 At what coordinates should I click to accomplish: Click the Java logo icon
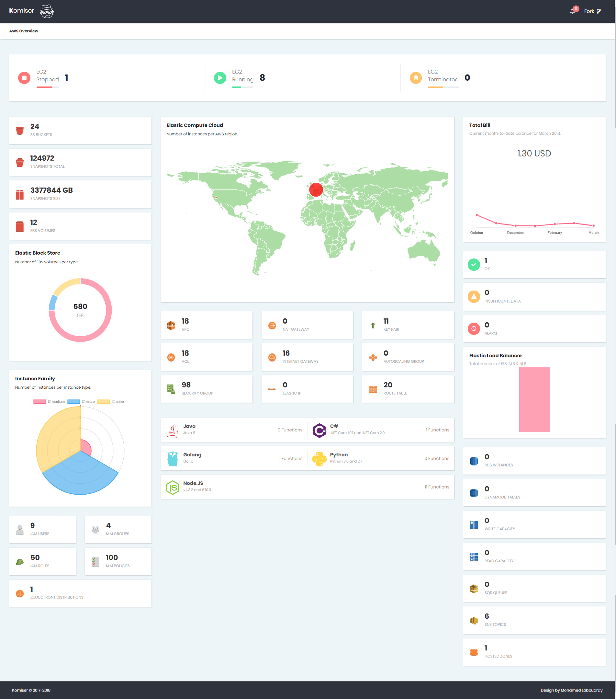[173, 430]
